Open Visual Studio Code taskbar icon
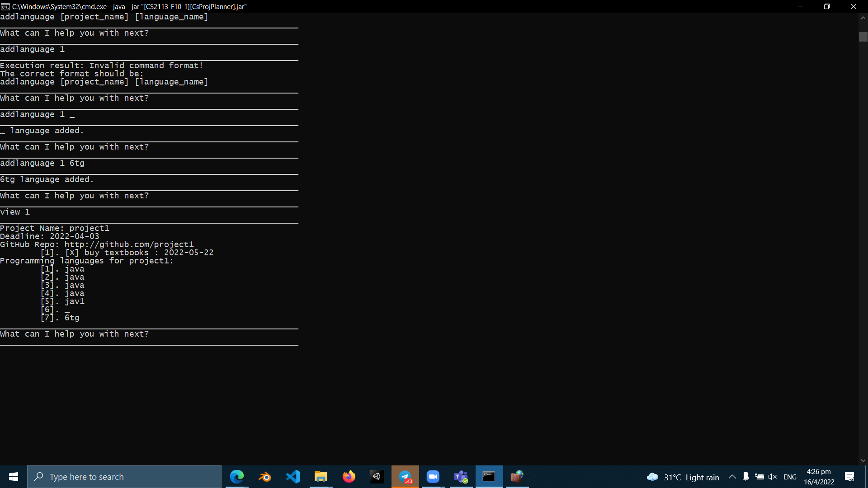Image resolution: width=868 pixels, height=488 pixels. point(293,477)
